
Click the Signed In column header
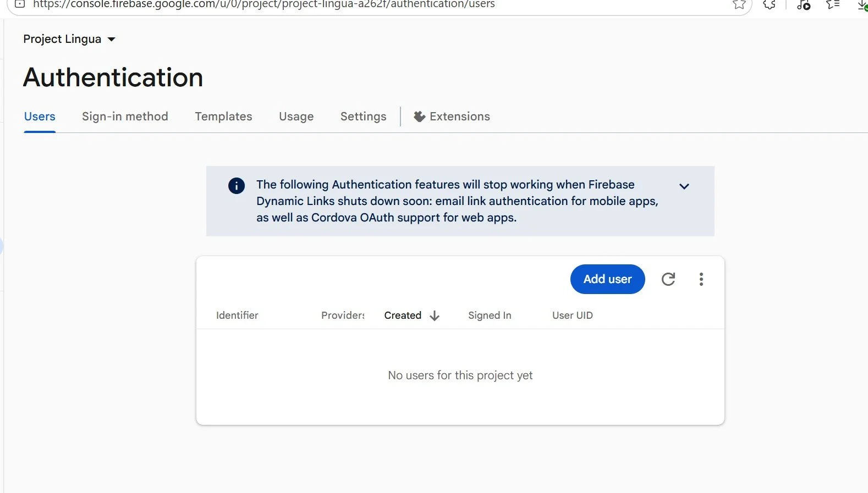pos(490,315)
